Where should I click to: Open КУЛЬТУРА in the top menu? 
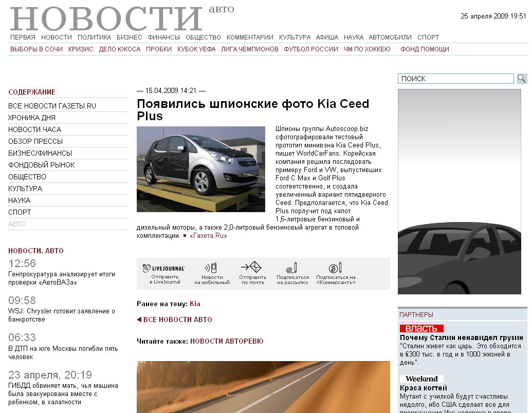pos(295,37)
